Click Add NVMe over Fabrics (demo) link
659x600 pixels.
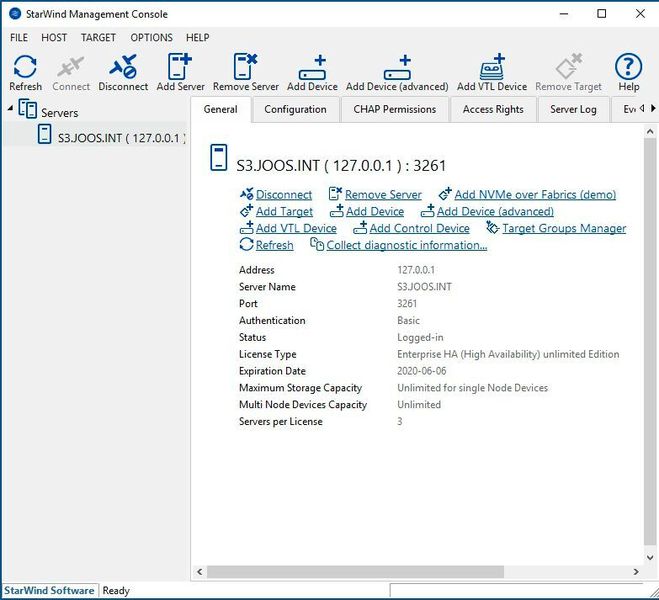click(x=534, y=194)
